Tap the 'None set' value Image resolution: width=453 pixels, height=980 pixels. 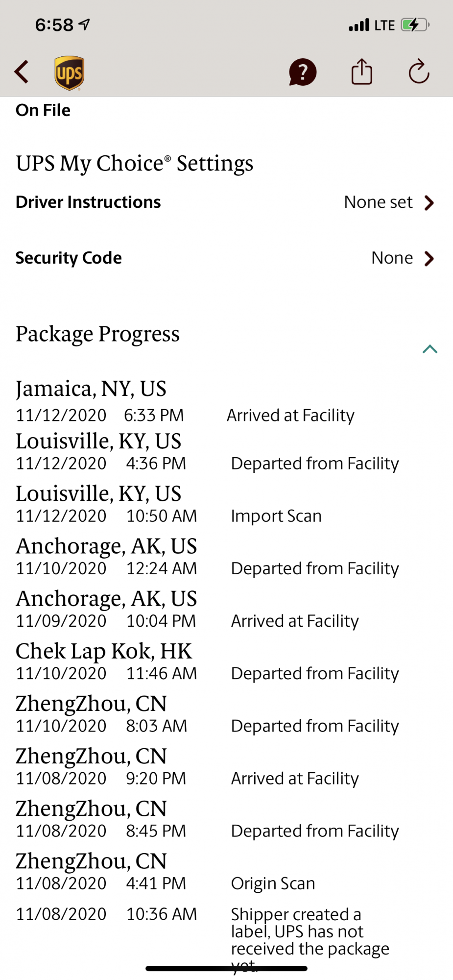click(378, 202)
